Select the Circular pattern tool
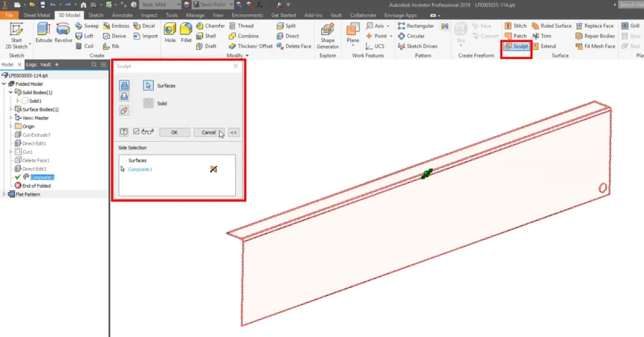This screenshot has height=337, width=644. (x=411, y=36)
